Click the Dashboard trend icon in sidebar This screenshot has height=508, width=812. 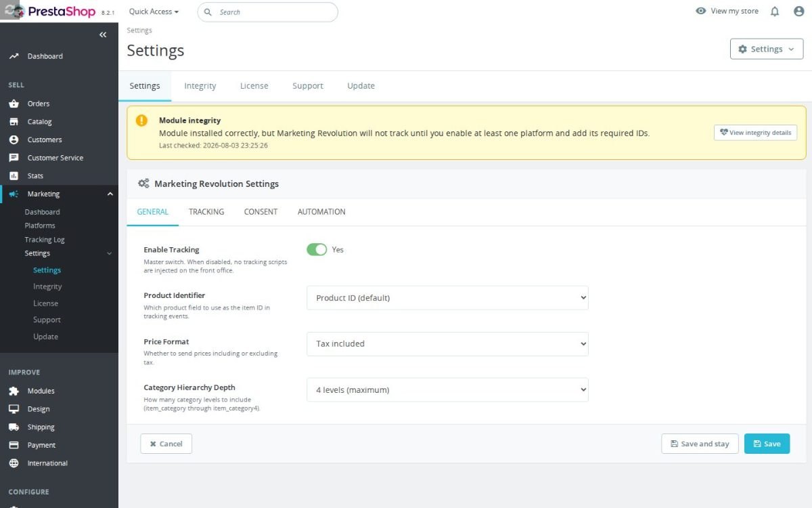(14, 56)
